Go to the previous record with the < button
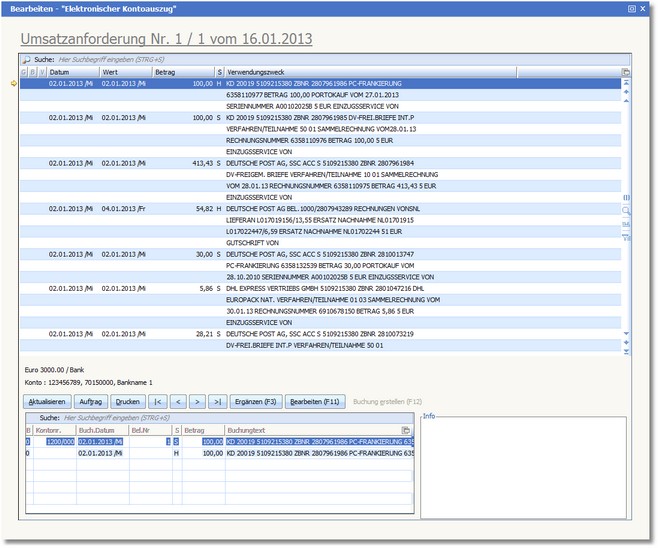Viewport: 658px width, 548px height. [x=178, y=401]
